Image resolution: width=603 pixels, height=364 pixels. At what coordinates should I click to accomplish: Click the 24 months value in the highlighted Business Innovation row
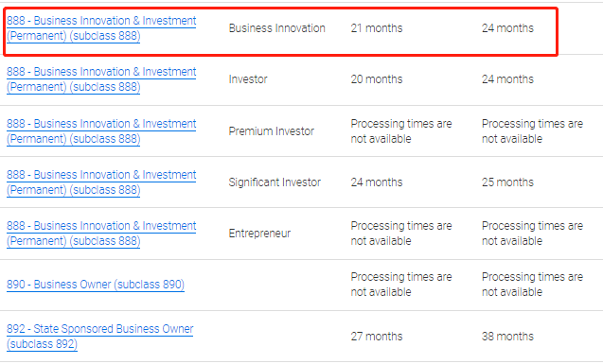[x=507, y=28]
